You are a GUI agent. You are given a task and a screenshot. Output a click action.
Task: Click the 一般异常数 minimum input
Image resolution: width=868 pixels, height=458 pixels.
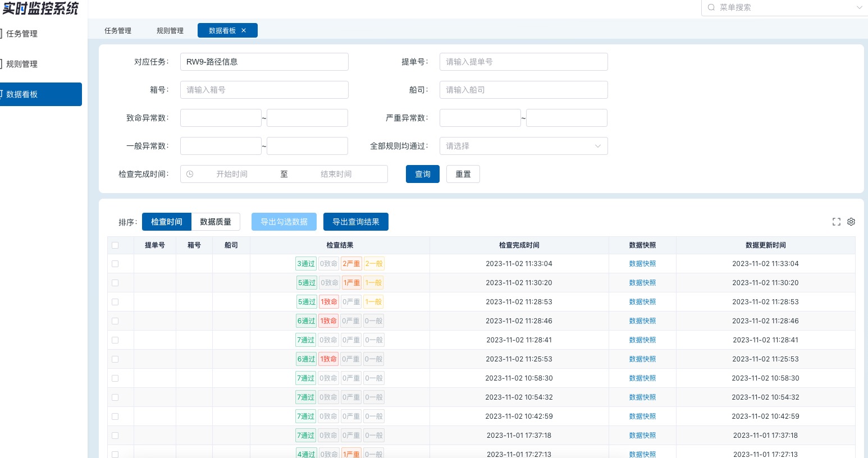coord(221,146)
